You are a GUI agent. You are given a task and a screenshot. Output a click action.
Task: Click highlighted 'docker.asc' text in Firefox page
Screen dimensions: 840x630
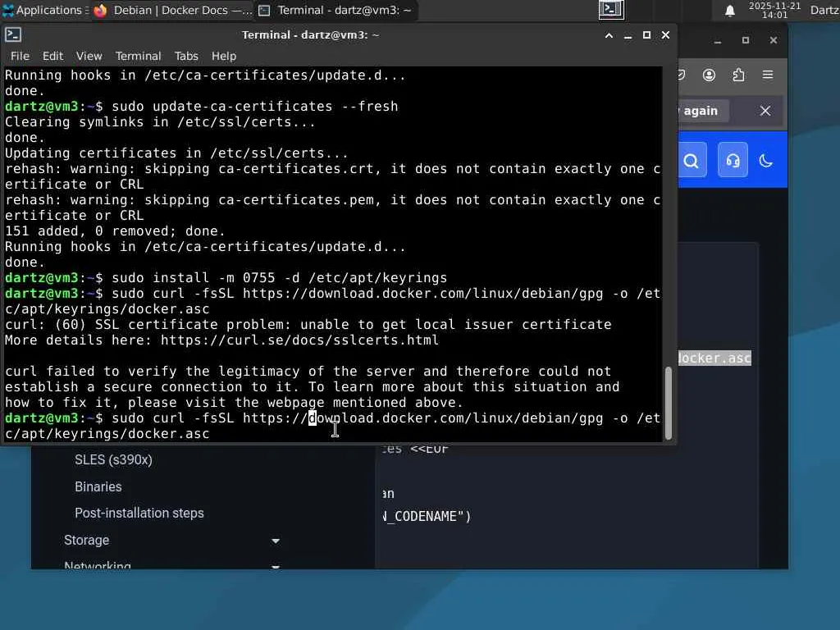pos(714,358)
